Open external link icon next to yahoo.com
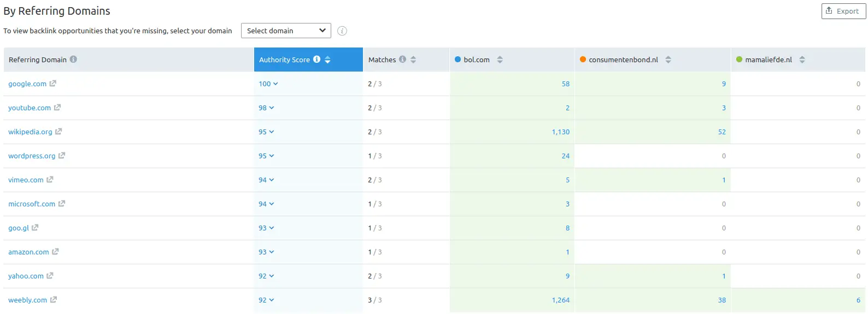 click(50, 276)
